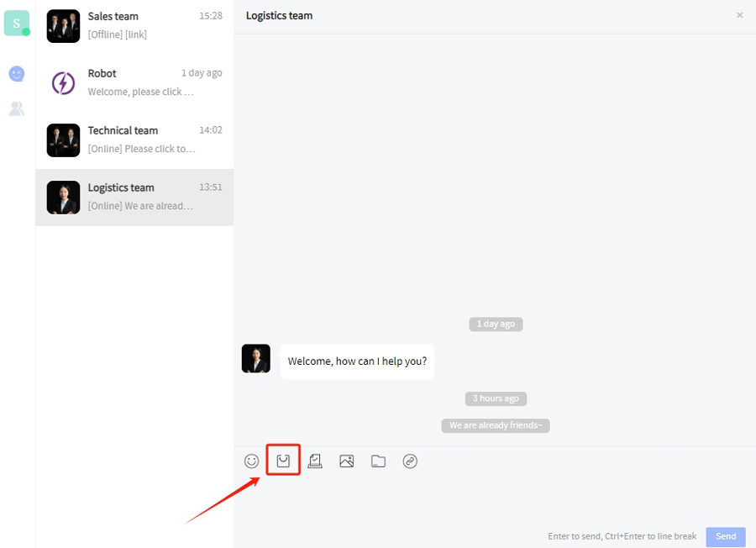Open the send file folder icon

click(378, 461)
